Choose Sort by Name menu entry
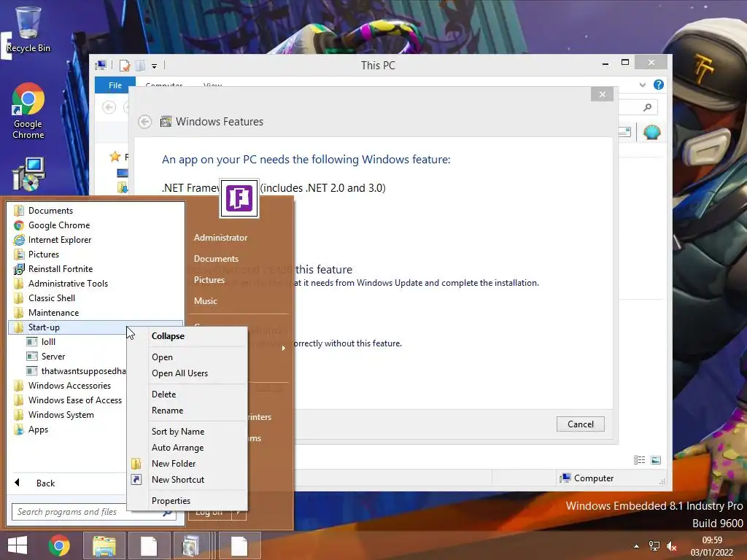Image resolution: width=747 pixels, height=560 pixels. [187, 432]
